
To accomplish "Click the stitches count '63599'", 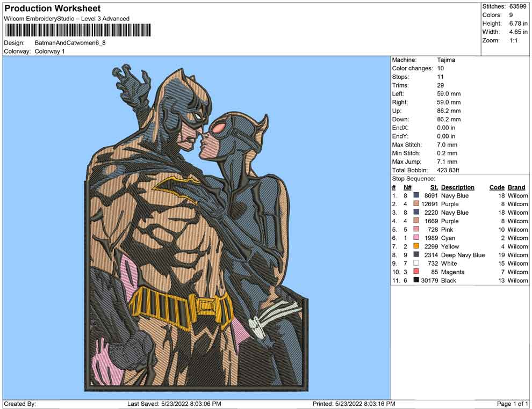I will pos(517,6).
